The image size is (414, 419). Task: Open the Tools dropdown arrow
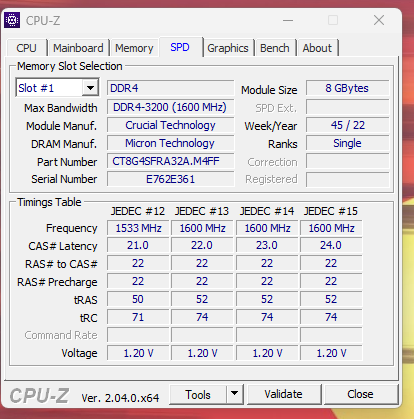click(235, 394)
